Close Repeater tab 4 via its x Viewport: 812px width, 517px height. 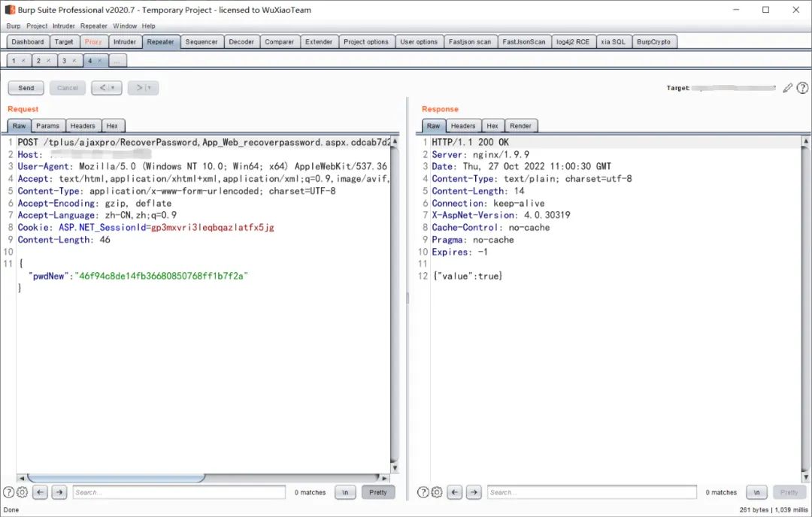tap(99, 61)
